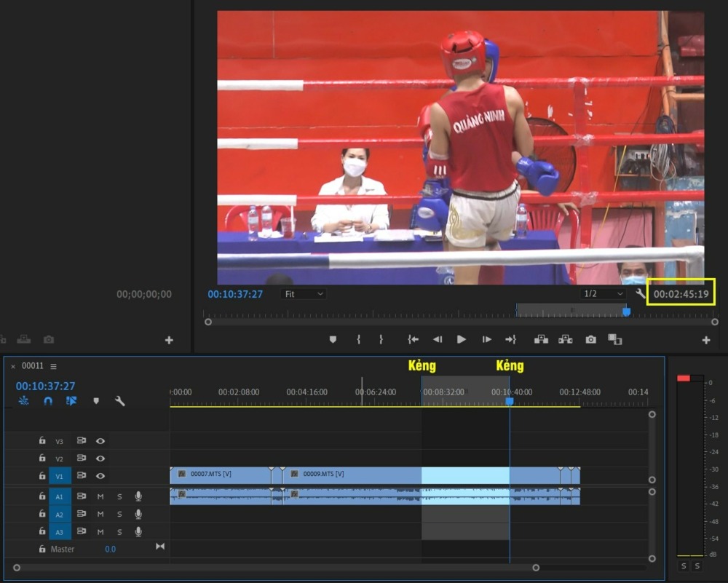
Task: Click the Mark In bracket icon
Action: coord(358,339)
